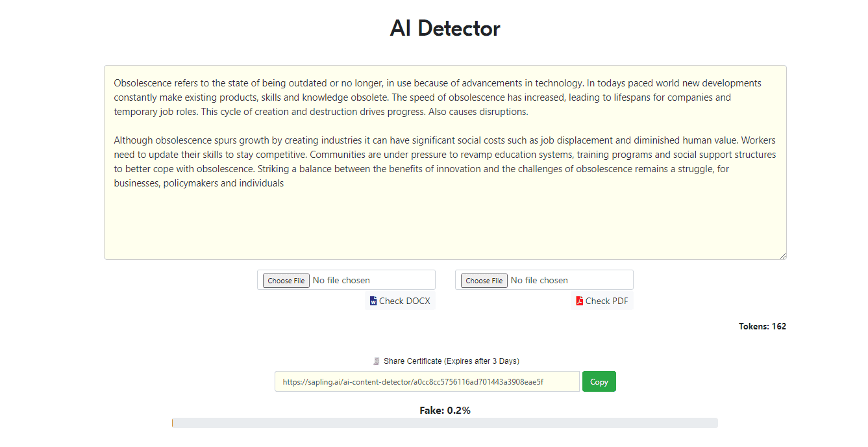This screenshot has height=447, width=868.
Task: Click the blank area below the text in the text box
Action: 445,224
